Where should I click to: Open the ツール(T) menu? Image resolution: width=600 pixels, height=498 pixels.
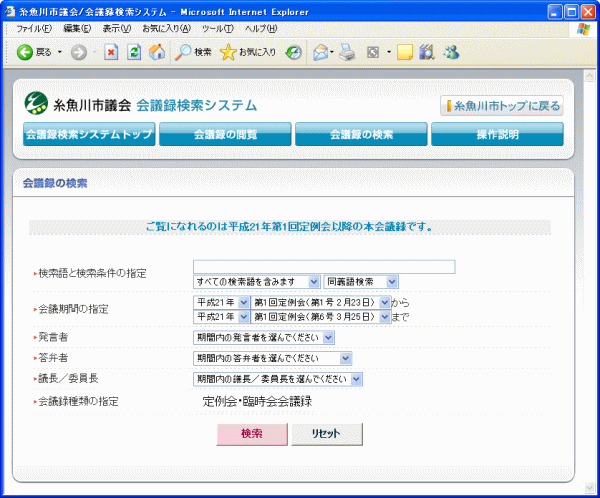click(218, 29)
